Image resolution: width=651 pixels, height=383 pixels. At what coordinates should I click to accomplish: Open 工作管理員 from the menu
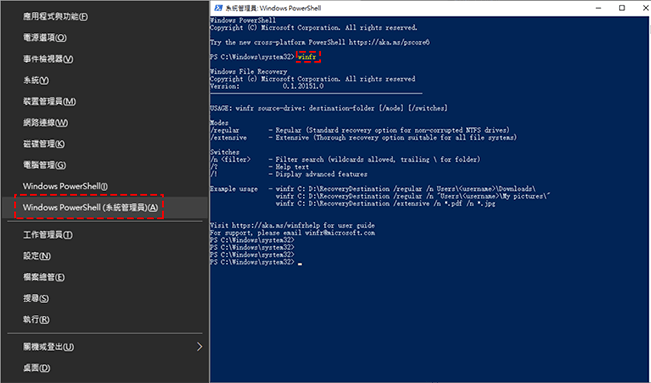(48, 235)
